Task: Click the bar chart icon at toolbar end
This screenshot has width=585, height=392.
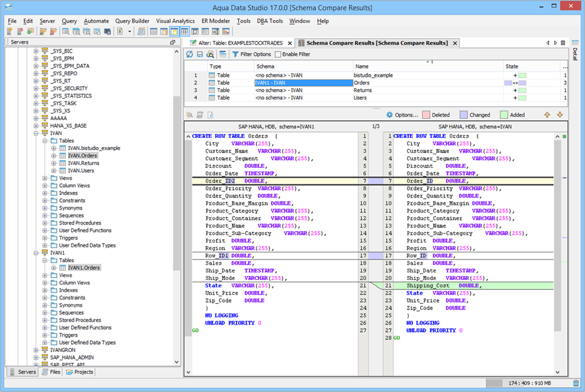Action: (226, 32)
